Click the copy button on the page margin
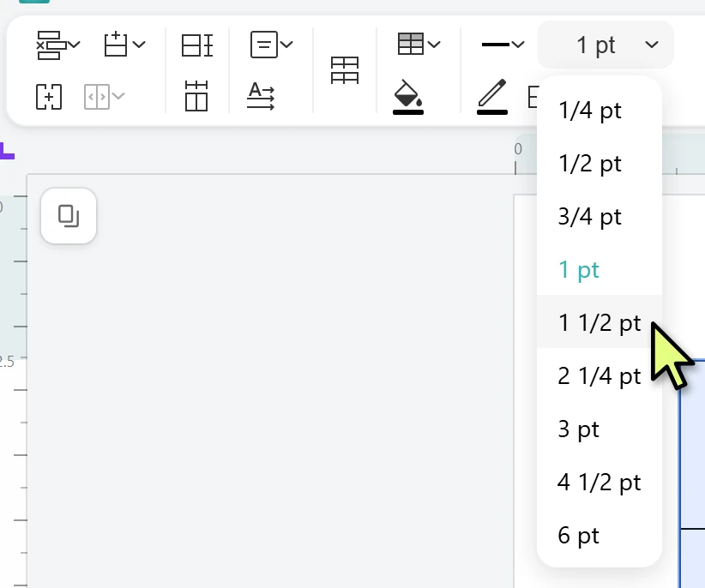 [x=69, y=216]
